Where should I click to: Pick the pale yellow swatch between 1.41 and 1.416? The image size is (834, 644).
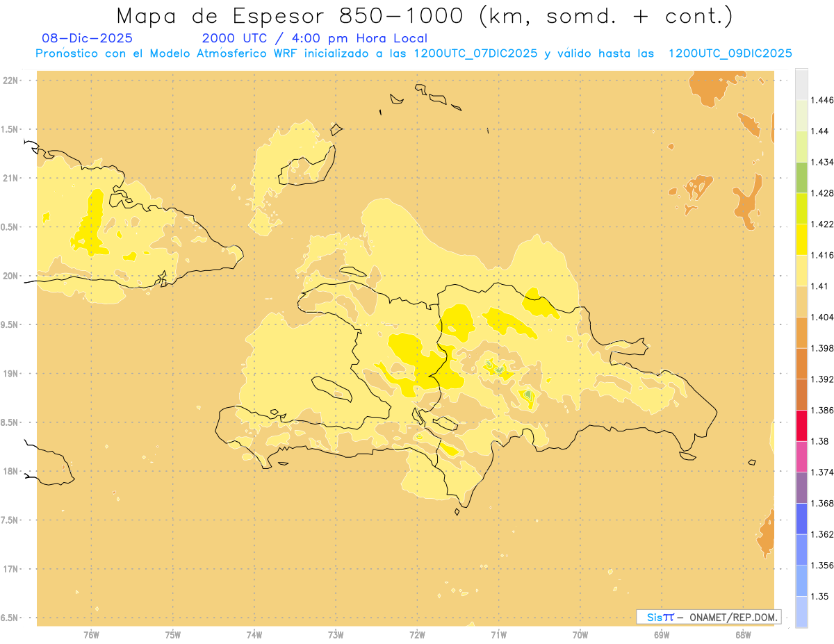pyautogui.click(x=801, y=271)
